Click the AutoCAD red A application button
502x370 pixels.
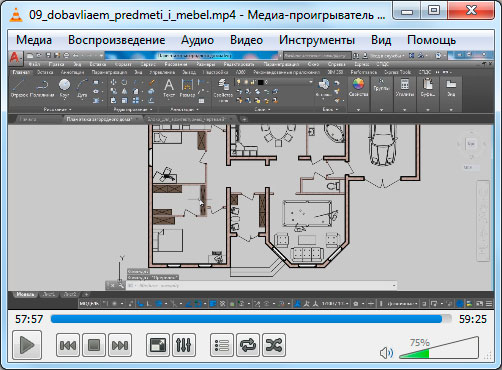click(14, 57)
